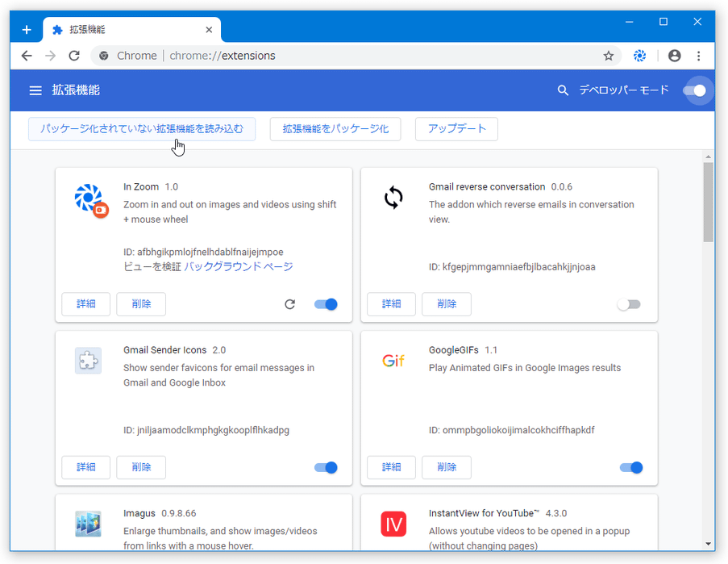The height and width of the screenshot is (564, 728).
Task: Open 詳細 for GoogleGIFs
Action: point(391,467)
